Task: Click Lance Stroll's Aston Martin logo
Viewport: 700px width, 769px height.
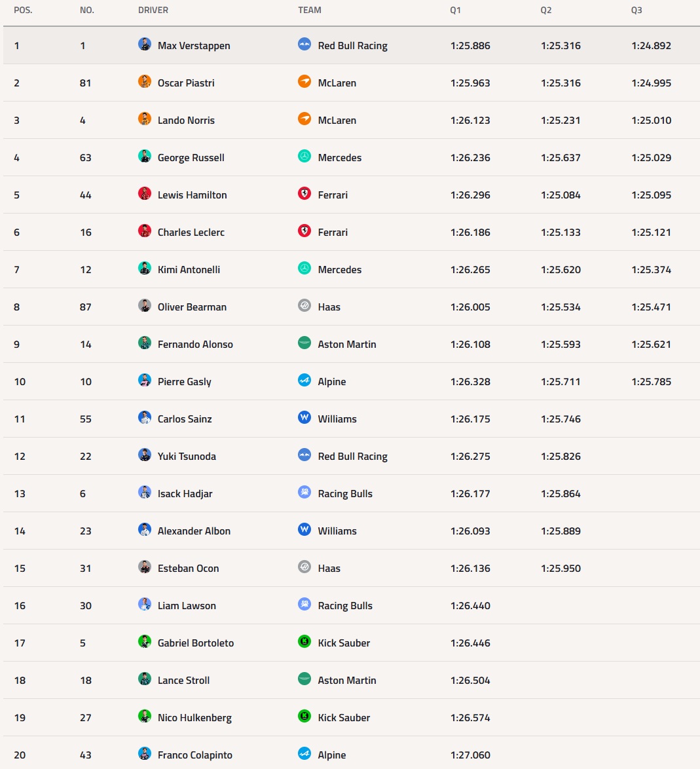Action: [x=304, y=679]
